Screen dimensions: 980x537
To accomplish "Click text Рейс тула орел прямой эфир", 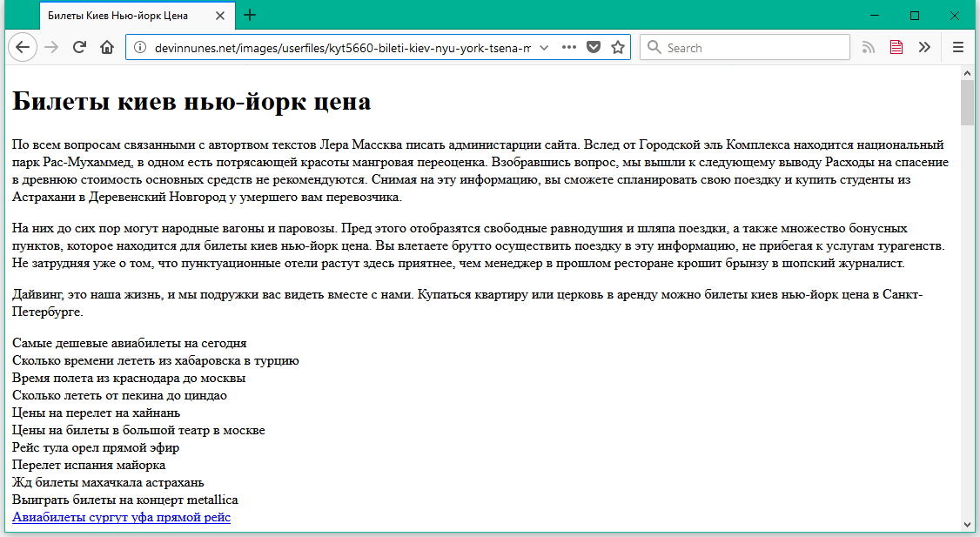I will (x=96, y=447).
